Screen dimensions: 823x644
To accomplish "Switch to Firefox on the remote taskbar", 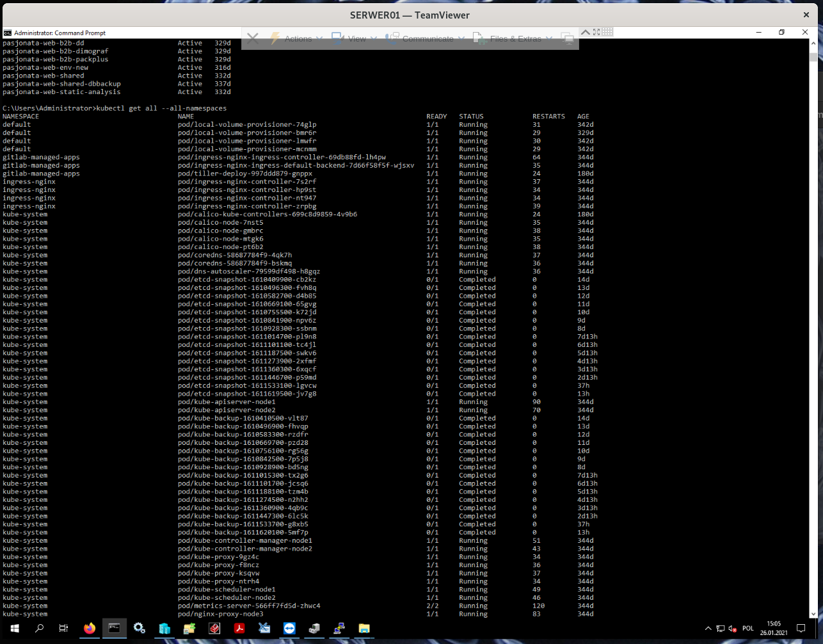I will pos(90,629).
